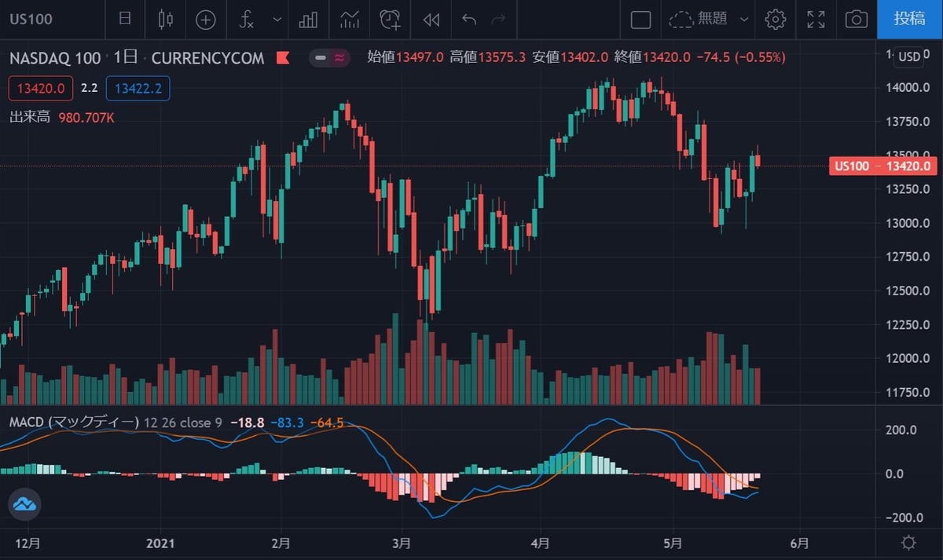This screenshot has height=560, width=943.
Task: Click the compare or add symbol plus icon
Action: pyautogui.click(x=205, y=20)
